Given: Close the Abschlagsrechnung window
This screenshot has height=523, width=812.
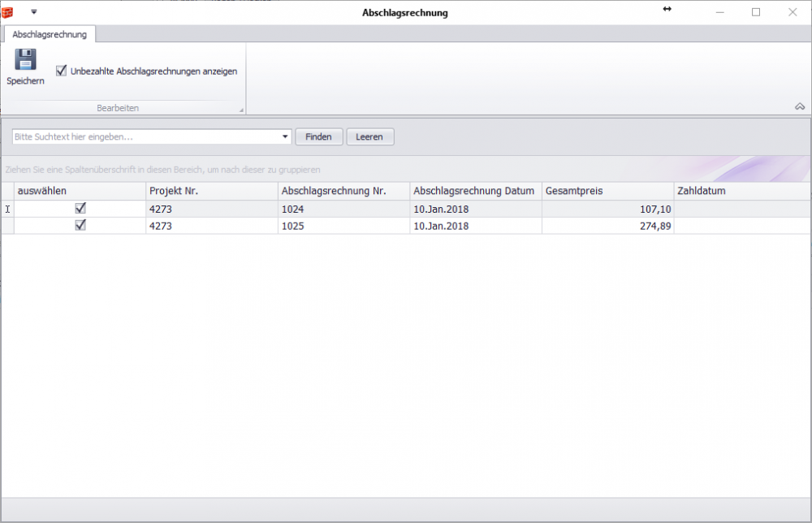Looking at the screenshot, I should 793,12.
